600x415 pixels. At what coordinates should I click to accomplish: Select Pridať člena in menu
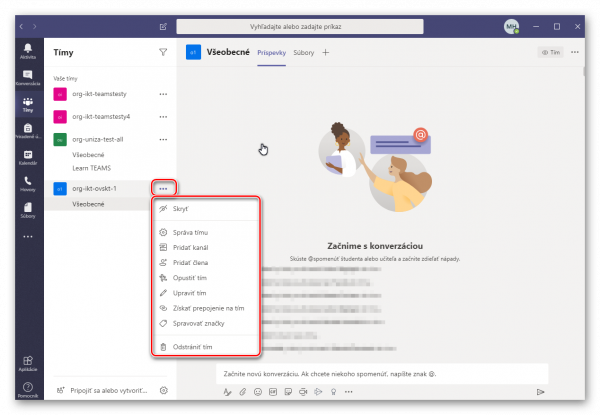pyautogui.click(x=206, y=263)
